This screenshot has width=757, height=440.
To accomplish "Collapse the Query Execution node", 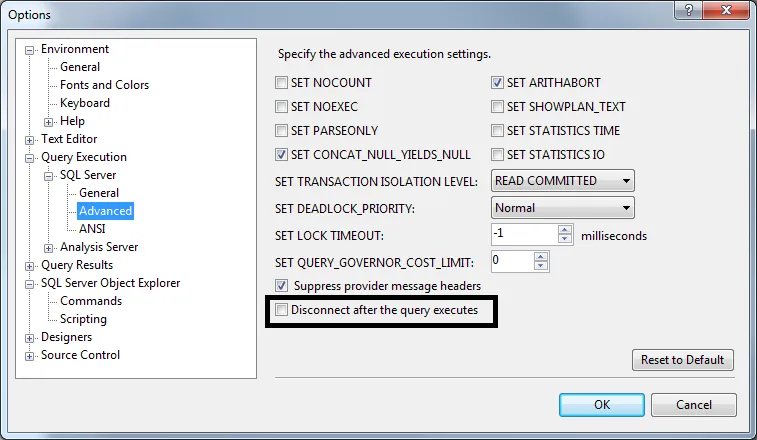I will (x=29, y=158).
